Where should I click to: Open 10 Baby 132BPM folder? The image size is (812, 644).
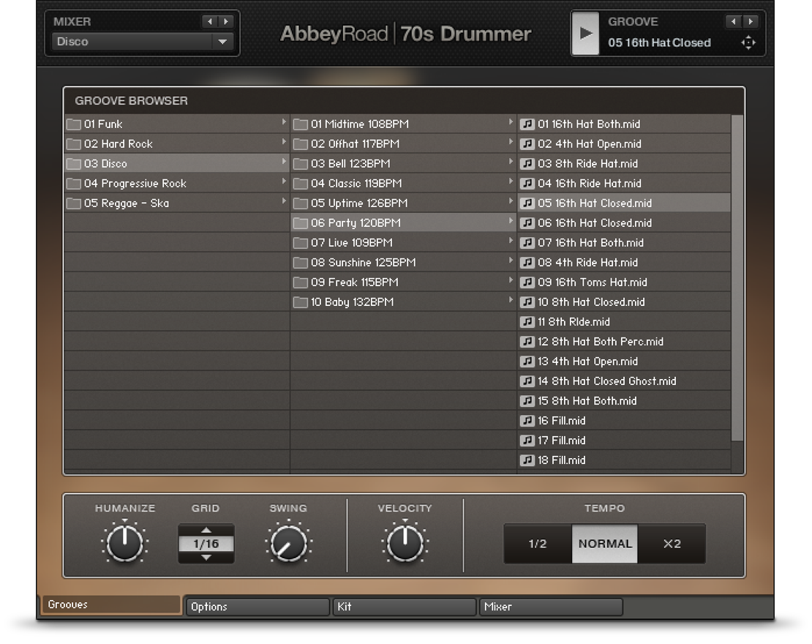click(403, 302)
